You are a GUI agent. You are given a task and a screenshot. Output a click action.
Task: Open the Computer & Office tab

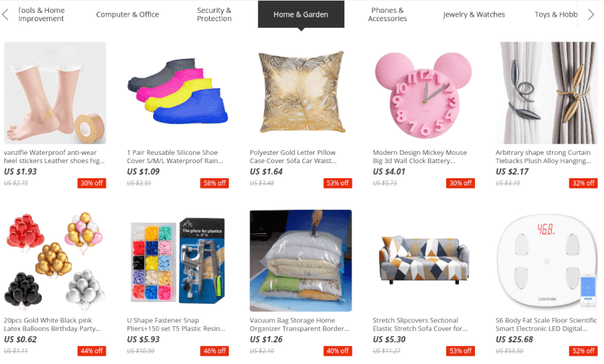pyautogui.click(x=128, y=14)
